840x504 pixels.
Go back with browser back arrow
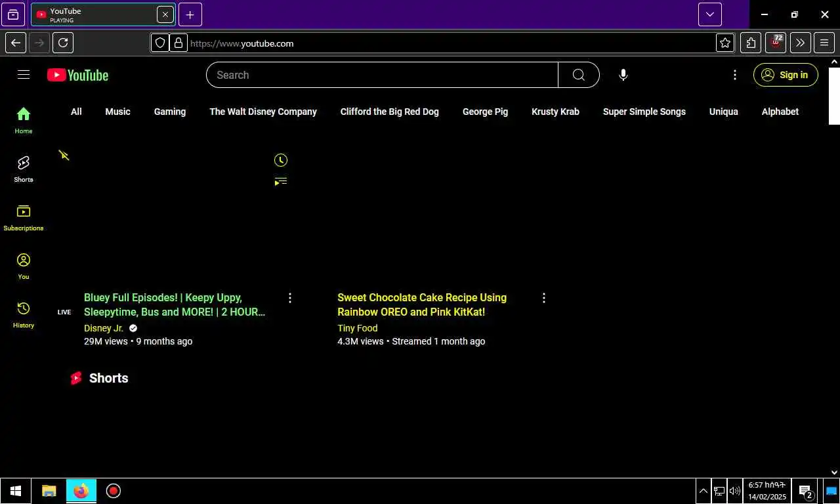coord(16,43)
